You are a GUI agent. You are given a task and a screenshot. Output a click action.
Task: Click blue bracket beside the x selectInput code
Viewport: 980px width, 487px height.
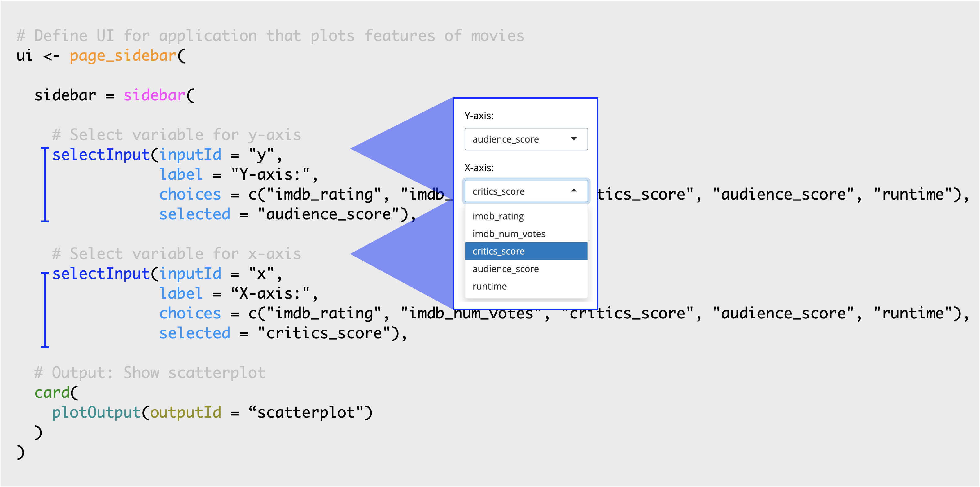[x=45, y=309]
